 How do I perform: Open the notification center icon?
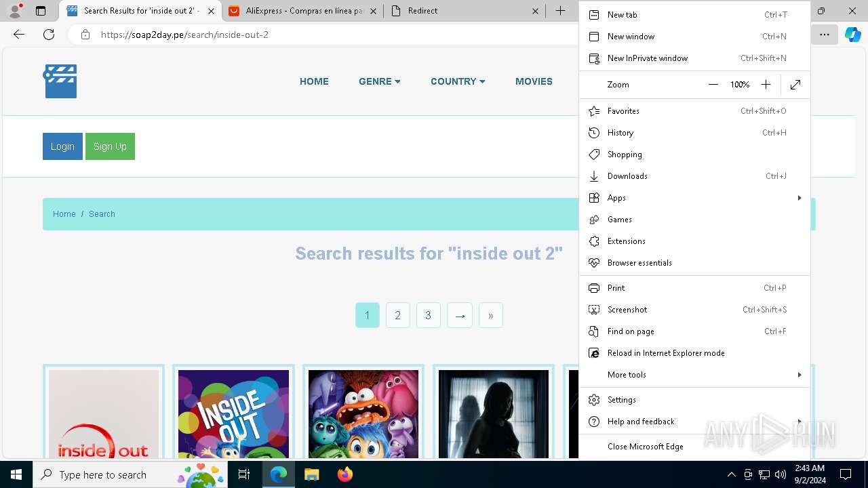pyautogui.click(x=846, y=474)
